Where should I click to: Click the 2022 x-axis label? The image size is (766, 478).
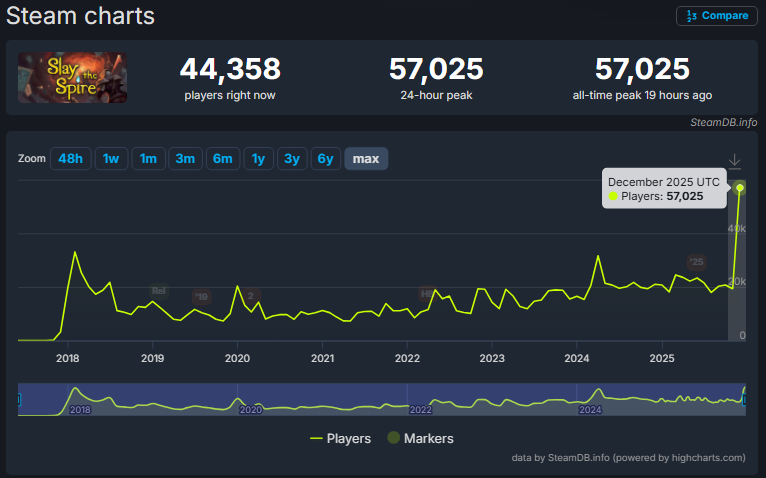pos(407,358)
